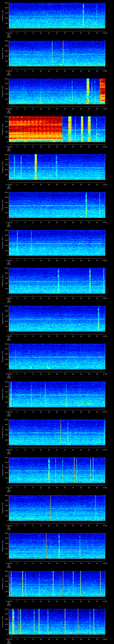The height and width of the screenshot is (644, 114).
Task: Click "Frequency (Hz)" axis label of the 15:31:00 panel
Action: (x=3, y=16)
